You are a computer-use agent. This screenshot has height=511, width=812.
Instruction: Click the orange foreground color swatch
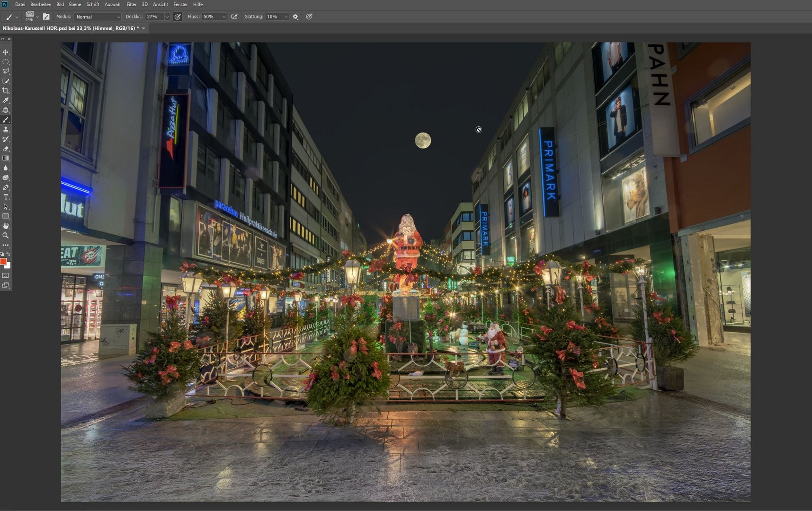coord(3,262)
